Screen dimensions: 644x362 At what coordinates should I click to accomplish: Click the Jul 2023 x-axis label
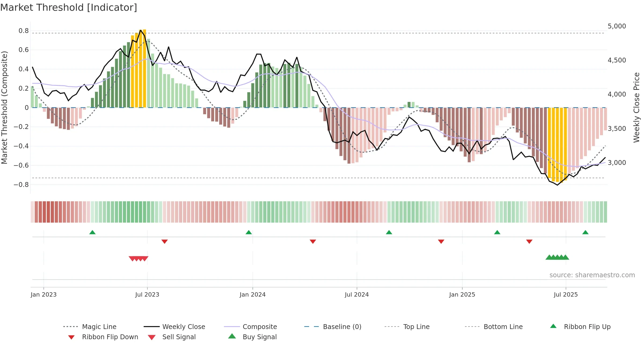click(x=147, y=294)
